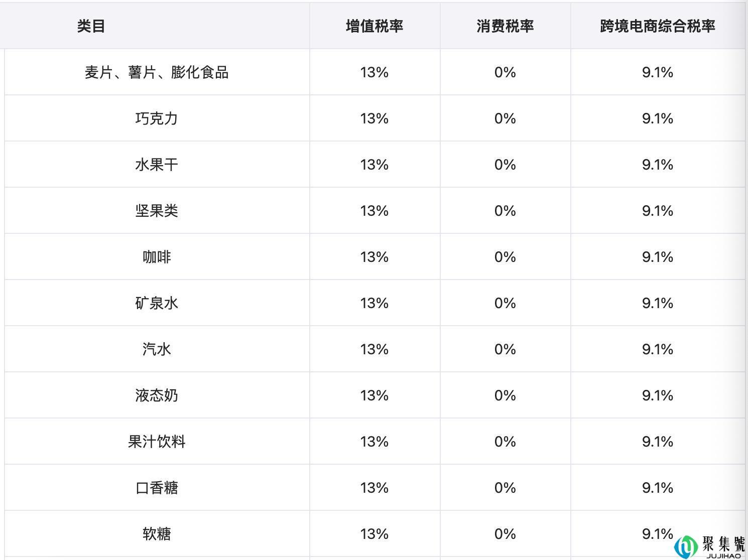Select the 水果干 row label
Image resolution: width=748 pixels, height=560 pixels.
click(157, 165)
